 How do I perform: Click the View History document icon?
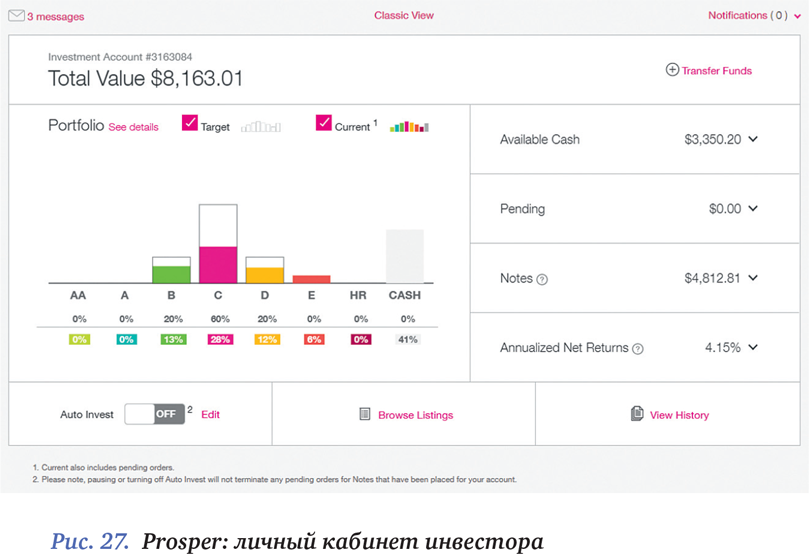[637, 414]
